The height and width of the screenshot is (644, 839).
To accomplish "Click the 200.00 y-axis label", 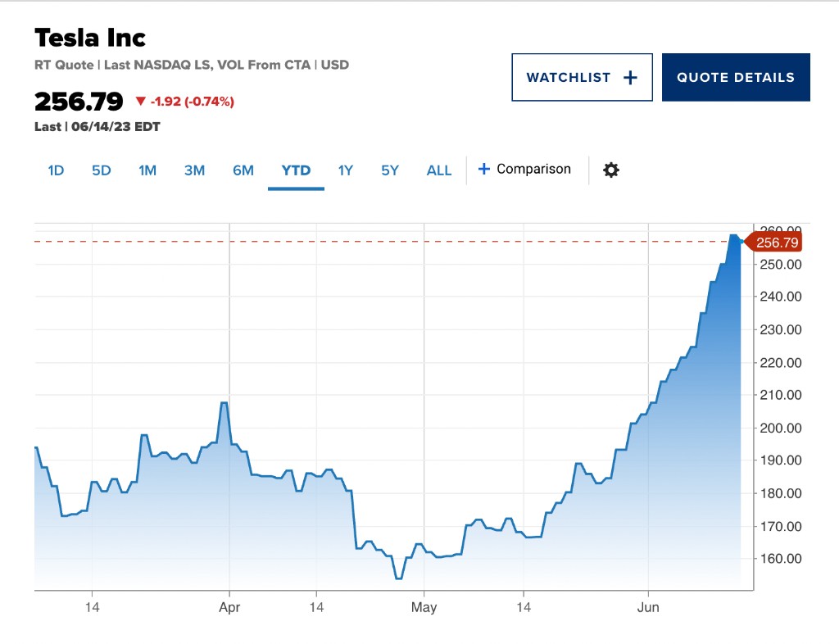I will pos(781,428).
